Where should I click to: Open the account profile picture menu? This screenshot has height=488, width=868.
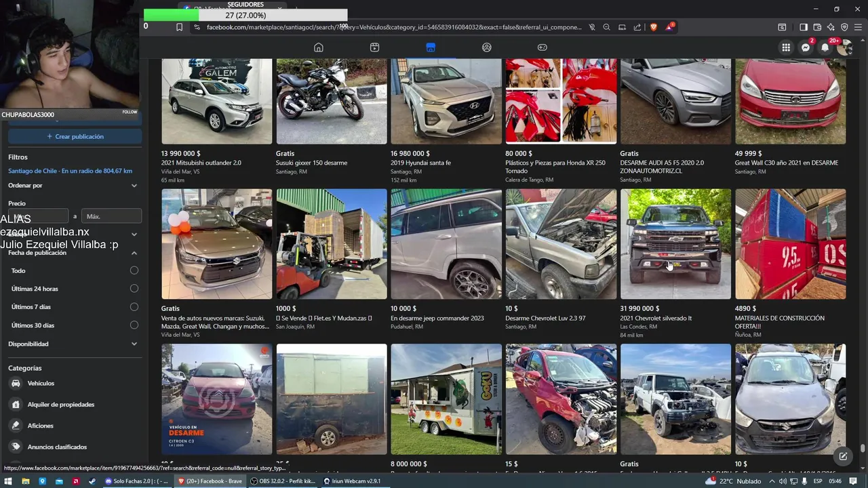pos(844,47)
